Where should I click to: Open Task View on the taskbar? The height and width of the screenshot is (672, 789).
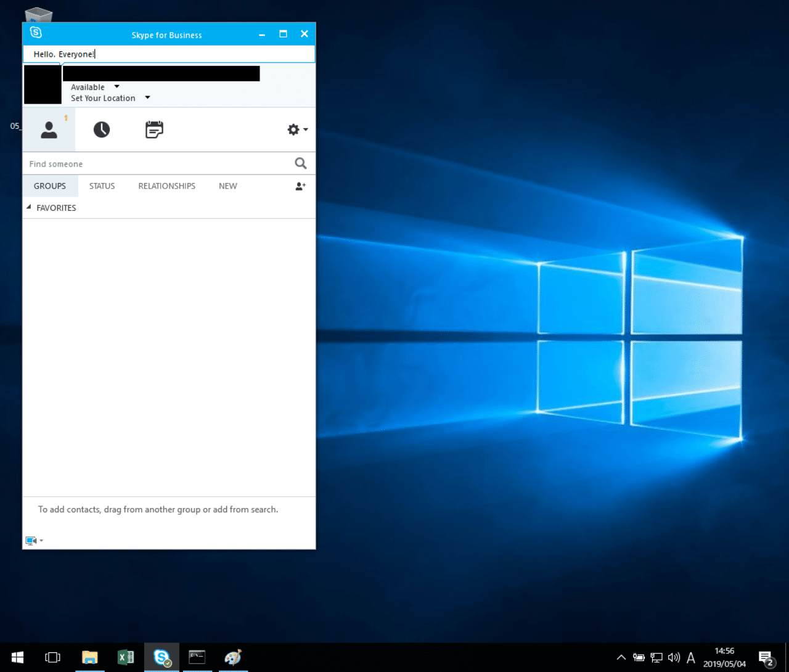point(53,657)
